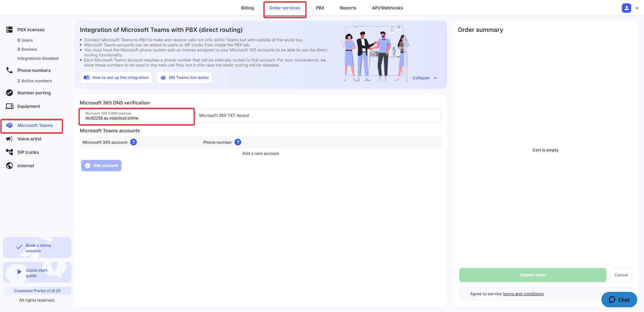The width and height of the screenshot is (644, 312).
Task: Switch to the Billing tab
Action: pos(247,8)
